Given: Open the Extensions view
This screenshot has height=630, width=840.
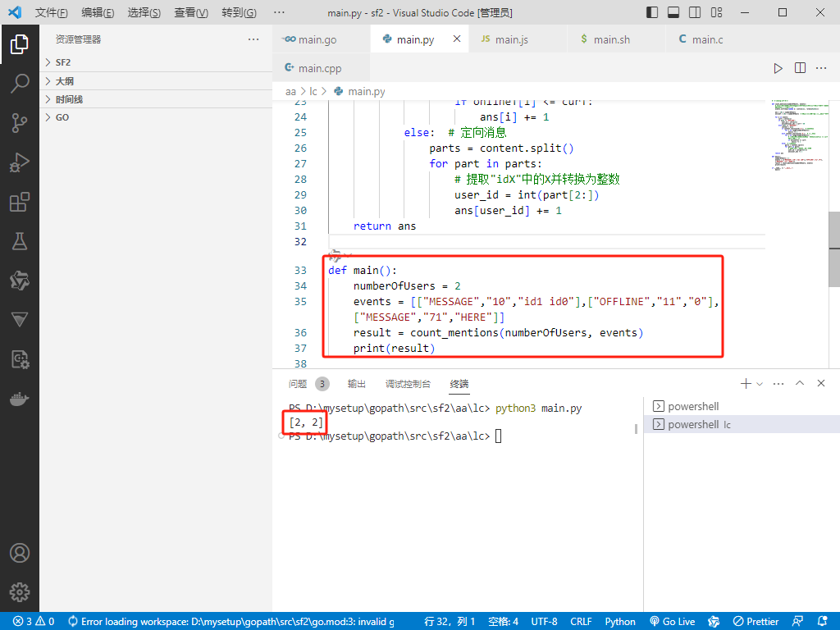Looking at the screenshot, I should coord(20,202).
